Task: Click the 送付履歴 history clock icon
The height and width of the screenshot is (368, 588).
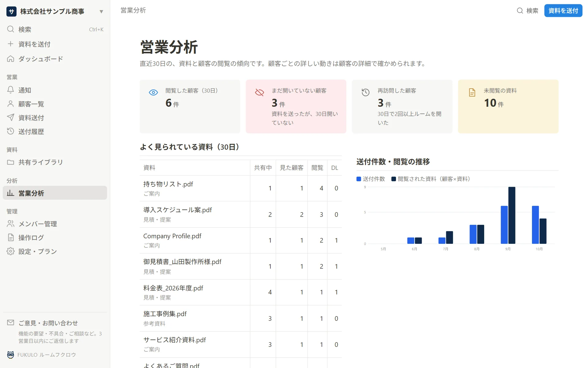Action: pos(10,131)
